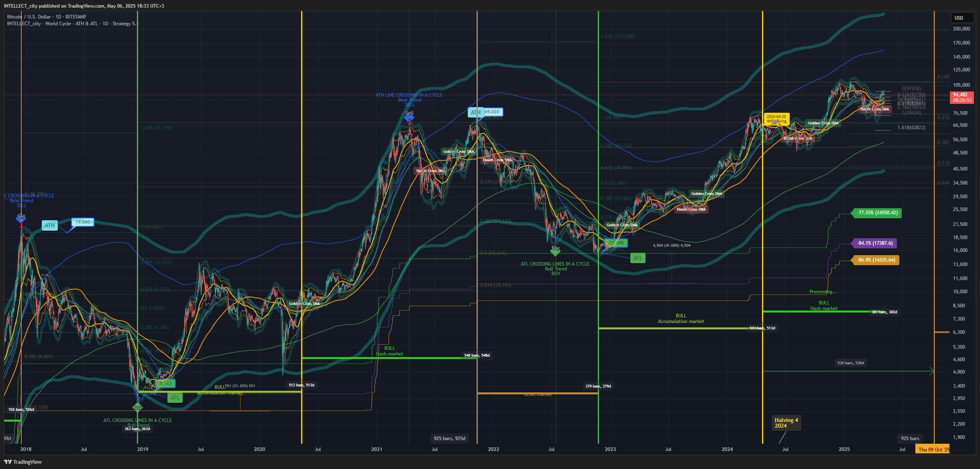This screenshot has height=469, width=980.
Task: Click the green -77.55% (24550.42) label
Action: (x=877, y=213)
